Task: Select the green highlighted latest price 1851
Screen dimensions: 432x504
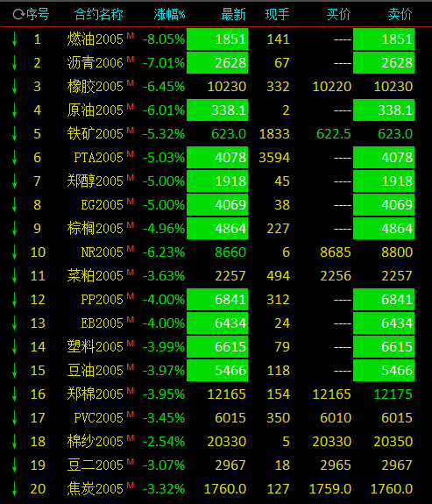Action: pos(217,39)
